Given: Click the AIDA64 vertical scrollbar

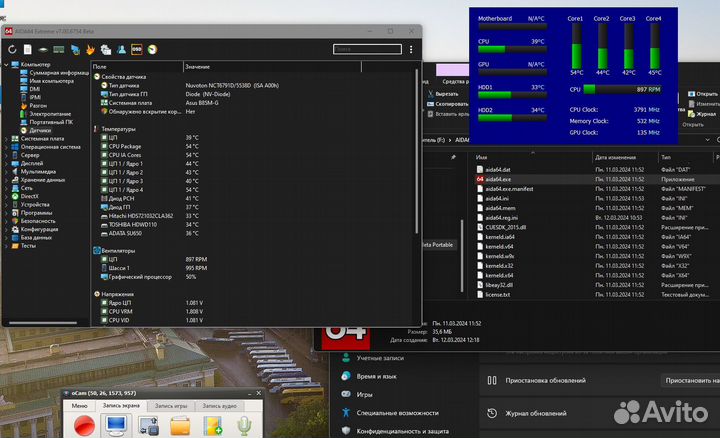Looking at the screenshot, I should [x=417, y=152].
